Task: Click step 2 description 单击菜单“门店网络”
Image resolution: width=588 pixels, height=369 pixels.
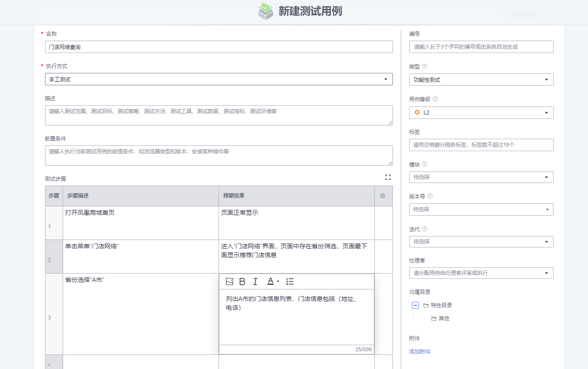Action: pyautogui.click(x=92, y=246)
